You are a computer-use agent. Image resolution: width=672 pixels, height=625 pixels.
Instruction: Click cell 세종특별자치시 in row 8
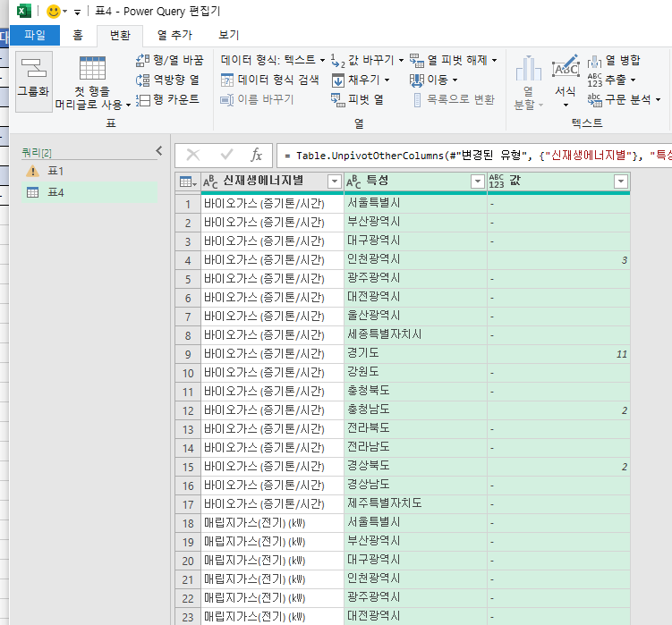pos(415,335)
